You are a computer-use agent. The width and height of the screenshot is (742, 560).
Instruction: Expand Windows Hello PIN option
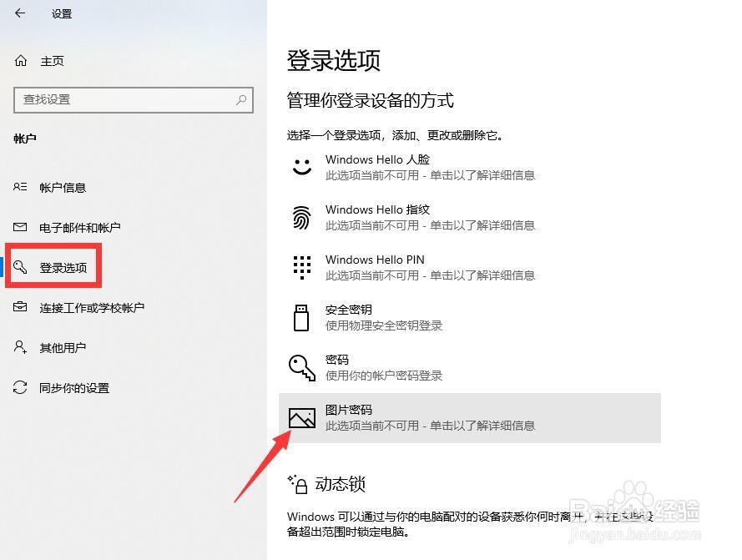click(469, 267)
